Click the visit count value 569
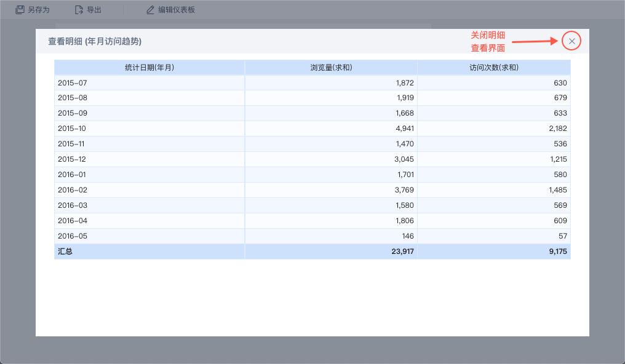 click(560, 205)
